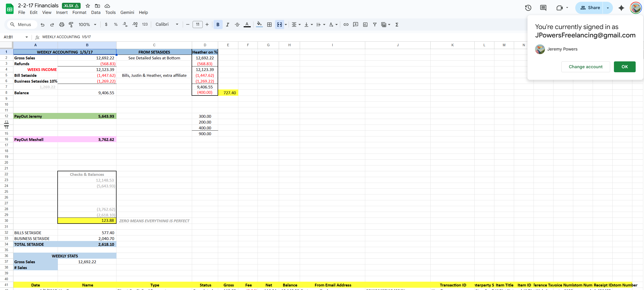644x290 pixels.
Task: Open the borders tool
Action: click(x=269, y=25)
